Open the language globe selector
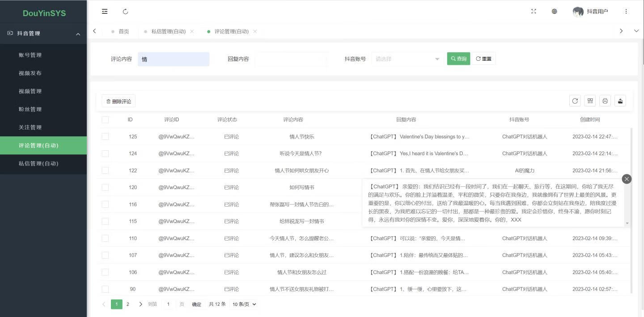Image resolution: width=644 pixels, height=317 pixels. pyautogui.click(x=555, y=11)
